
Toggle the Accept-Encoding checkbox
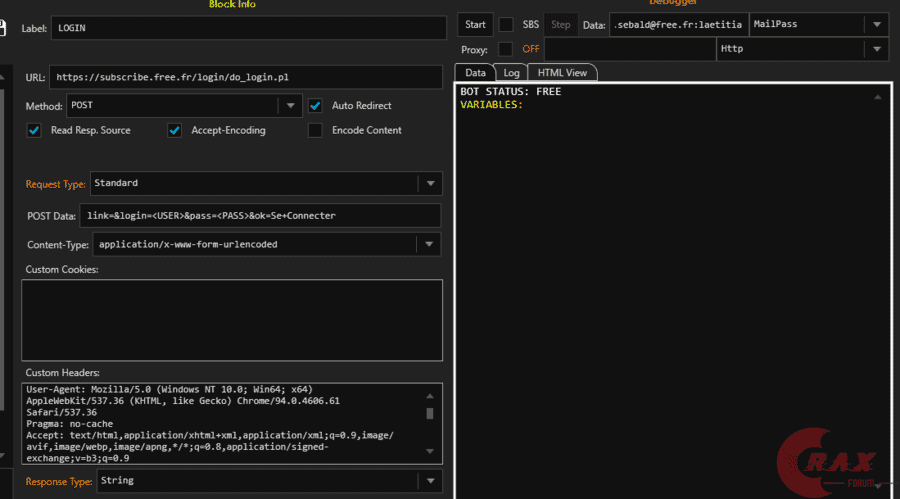[174, 130]
